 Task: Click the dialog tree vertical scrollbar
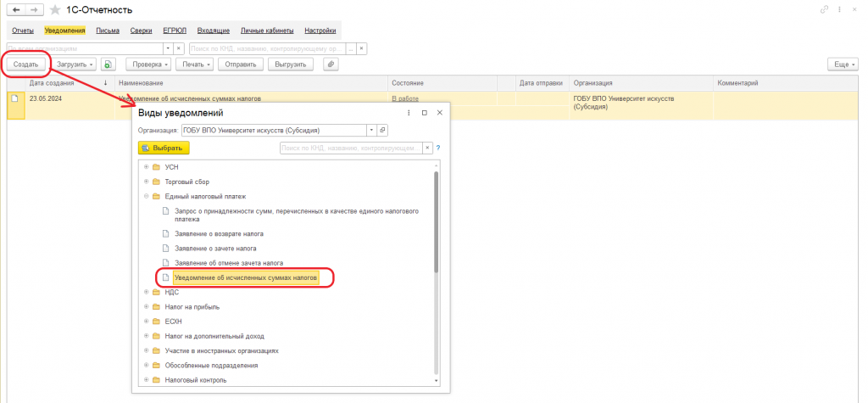(x=437, y=221)
